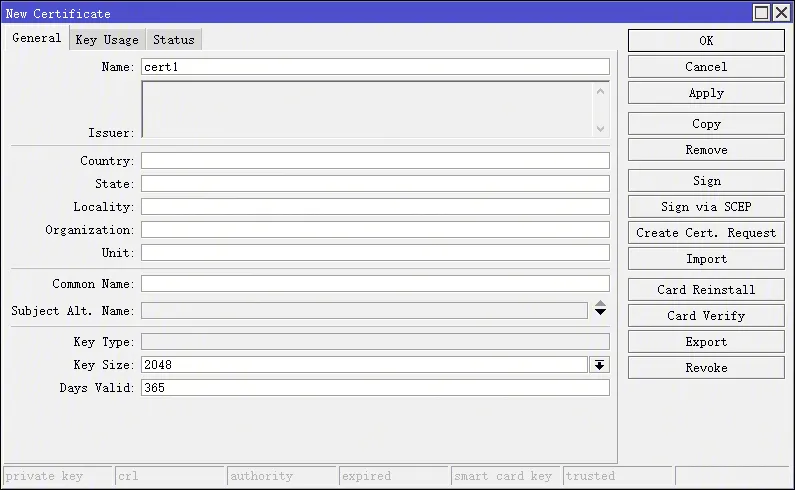Click Create Cert. Request
The height and width of the screenshot is (490, 795).
[x=706, y=233]
